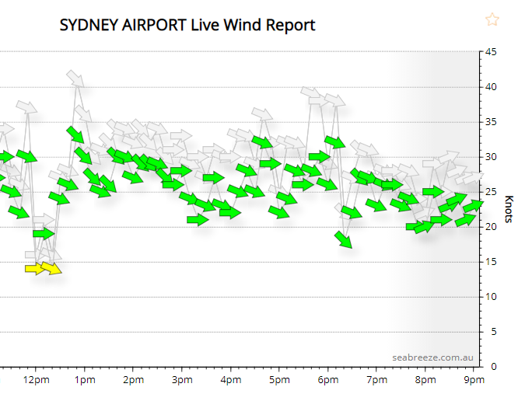This screenshot has width=532, height=401.
Task: Select the 3pm time axis label
Action: [x=181, y=380]
